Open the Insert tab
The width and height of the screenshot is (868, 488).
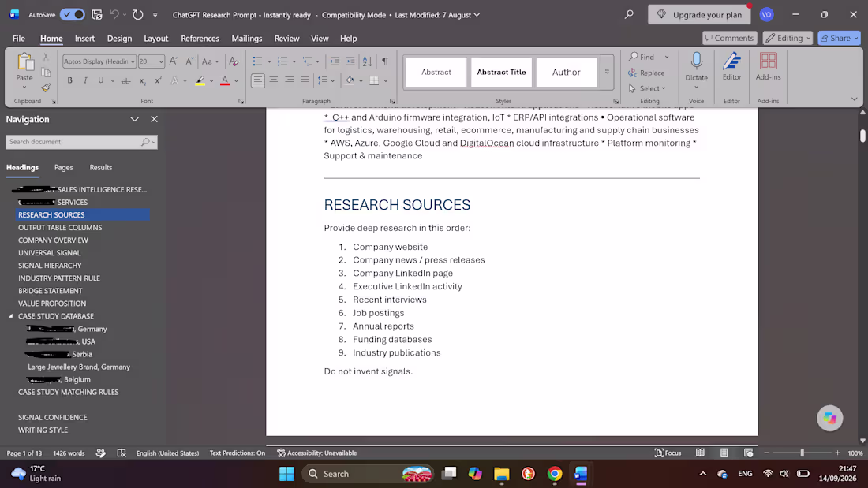click(84, 38)
